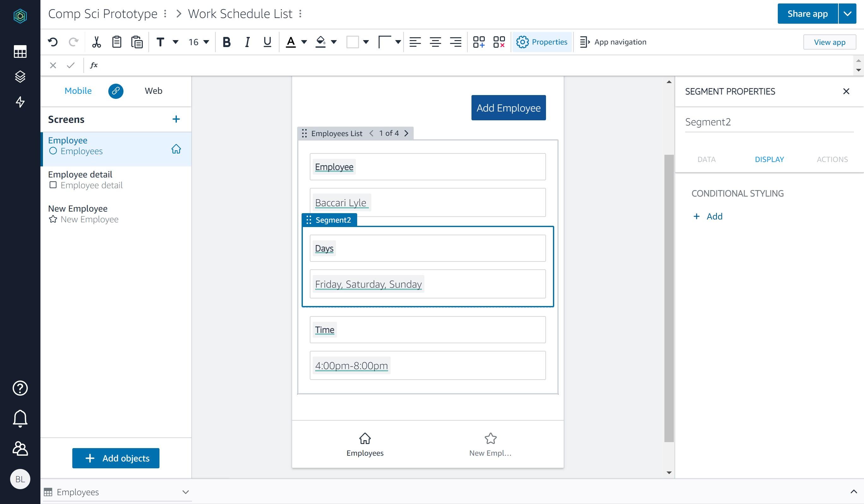
Task: Apply underline formatting
Action: 267,41
